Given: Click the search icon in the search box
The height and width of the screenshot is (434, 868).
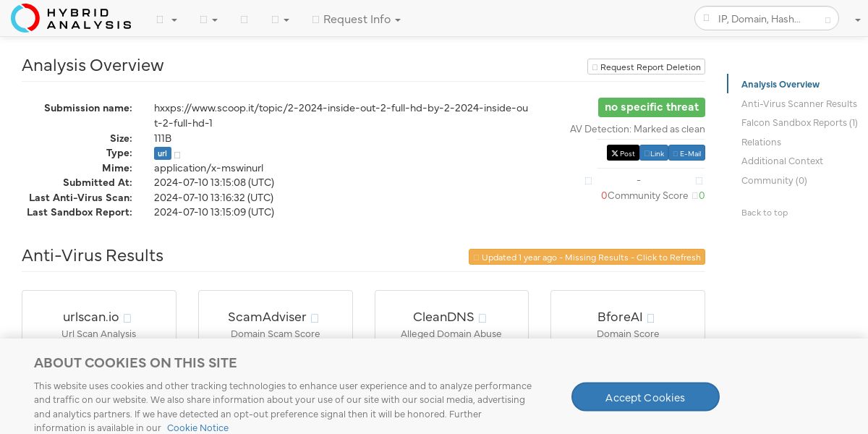Looking at the screenshot, I should (x=707, y=19).
